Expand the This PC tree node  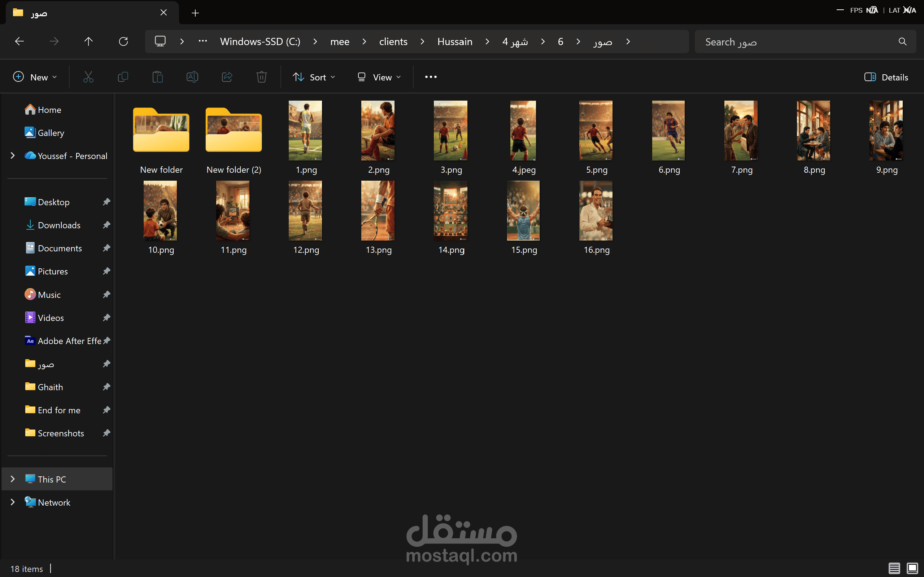[x=13, y=479]
